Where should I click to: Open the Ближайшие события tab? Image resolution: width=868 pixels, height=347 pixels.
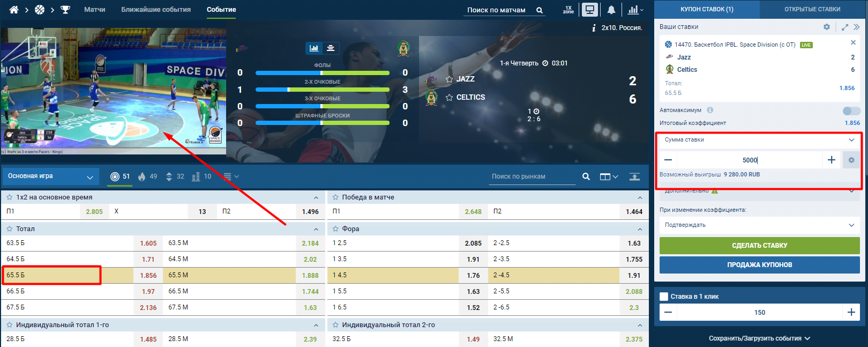click(x=156, y=10)
